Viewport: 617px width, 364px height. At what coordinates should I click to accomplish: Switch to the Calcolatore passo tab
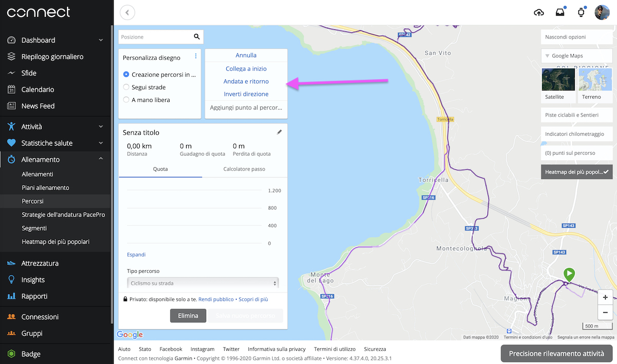point(244,169)
